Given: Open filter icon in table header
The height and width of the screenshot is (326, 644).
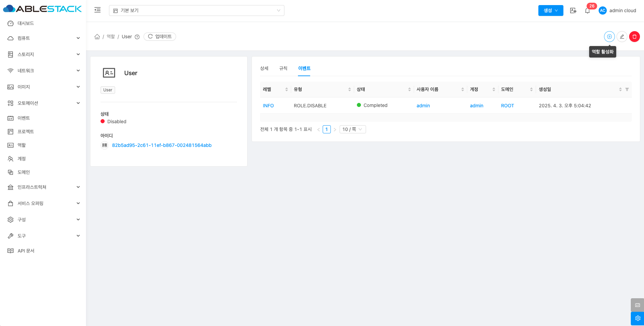Looking at the screenshot, I should pos(627,89).
